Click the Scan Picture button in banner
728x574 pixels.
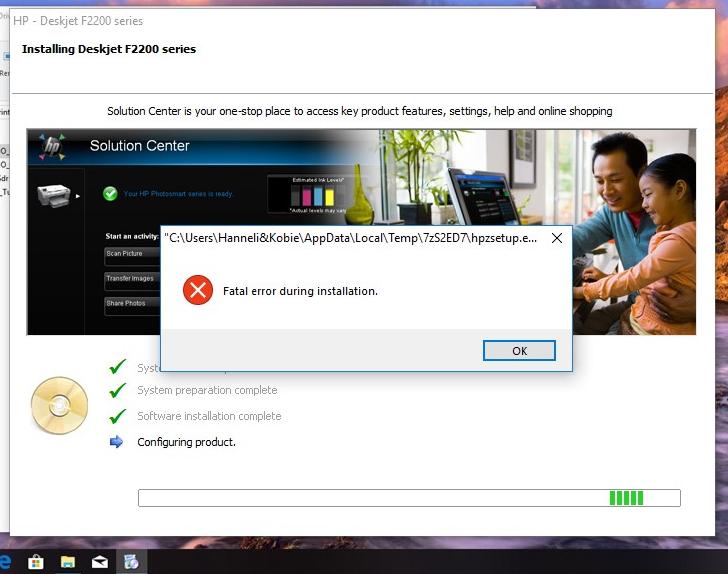132,256
